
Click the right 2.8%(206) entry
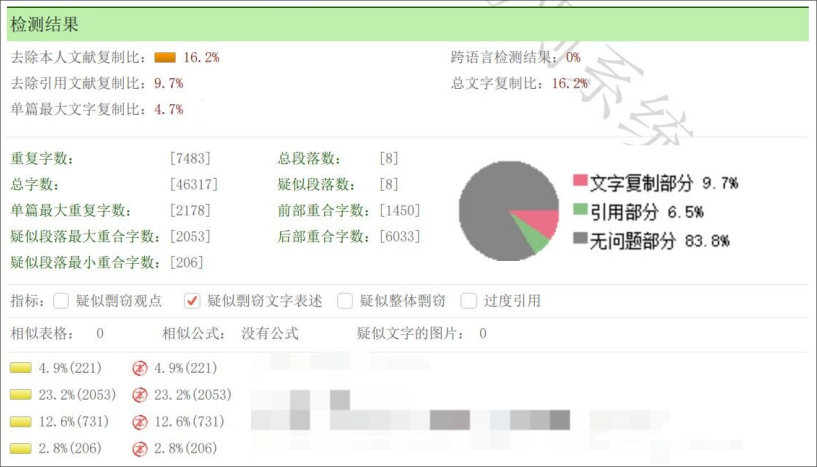185,448
